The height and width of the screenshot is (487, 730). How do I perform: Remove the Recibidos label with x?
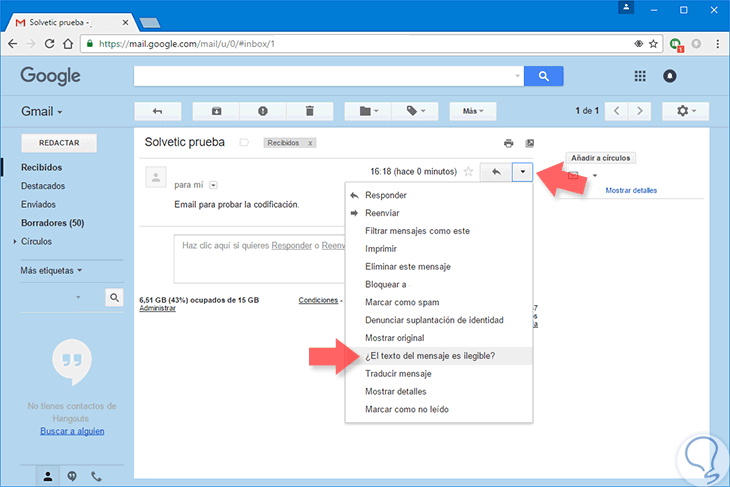[310, 143]
